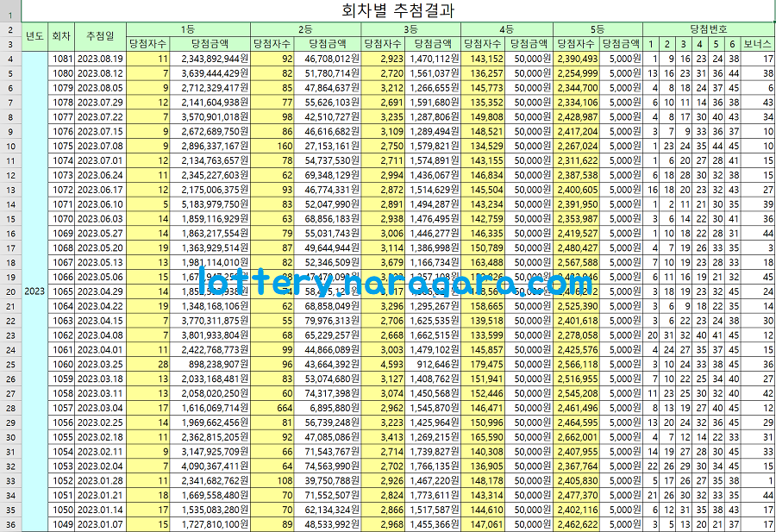Click the date cell 2023.08.19

point(100,59)
